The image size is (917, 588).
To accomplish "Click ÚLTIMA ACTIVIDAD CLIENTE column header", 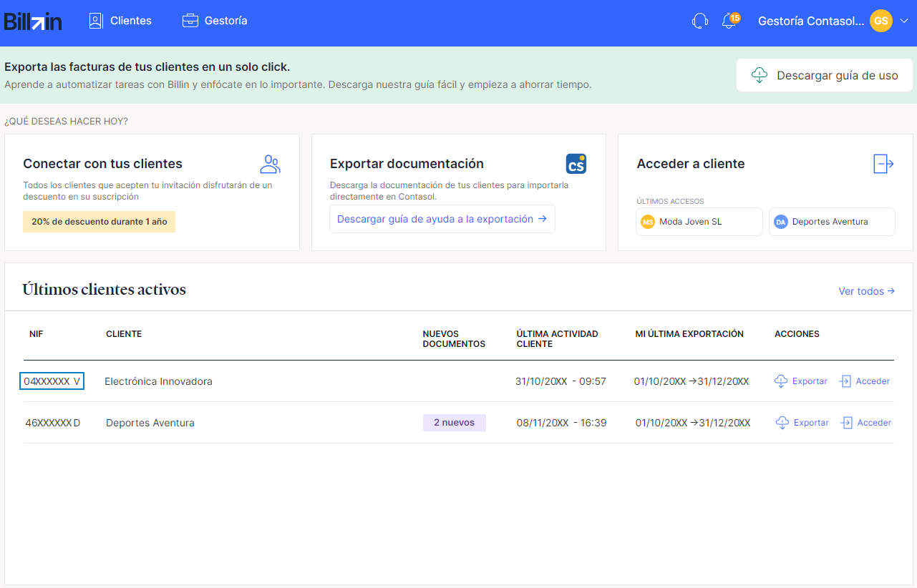I will 557,339.
